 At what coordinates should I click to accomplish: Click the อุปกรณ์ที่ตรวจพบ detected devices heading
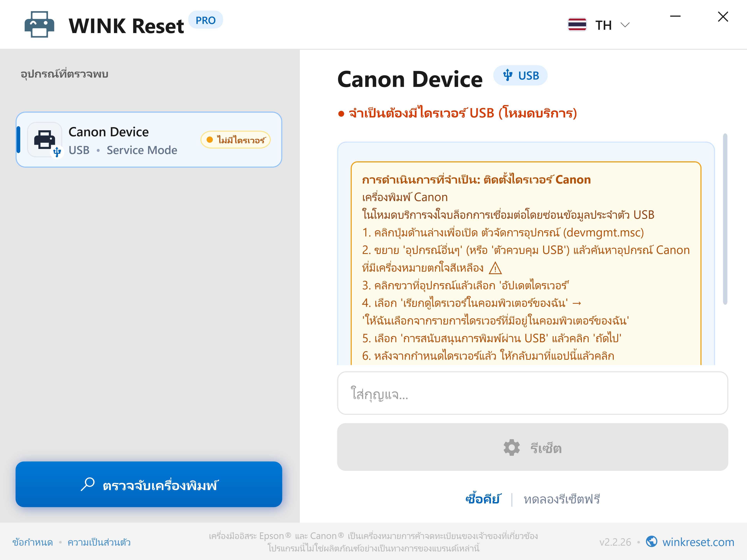click(65, 73)
